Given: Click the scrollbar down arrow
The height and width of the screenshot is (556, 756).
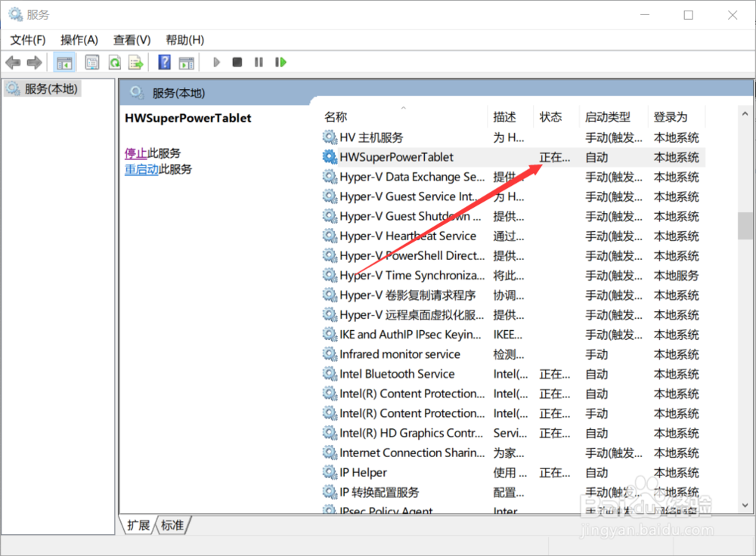Looking at the screenshot, I should 745,505.
